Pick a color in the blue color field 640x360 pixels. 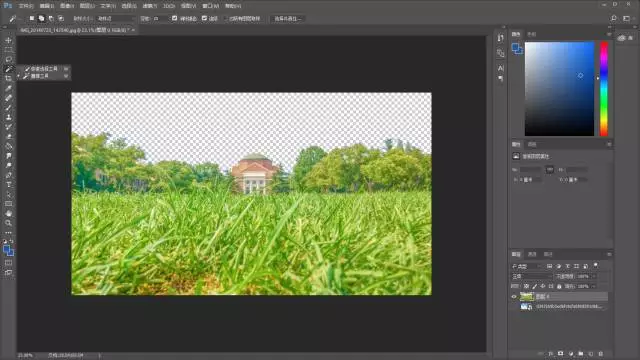point(559,89)
